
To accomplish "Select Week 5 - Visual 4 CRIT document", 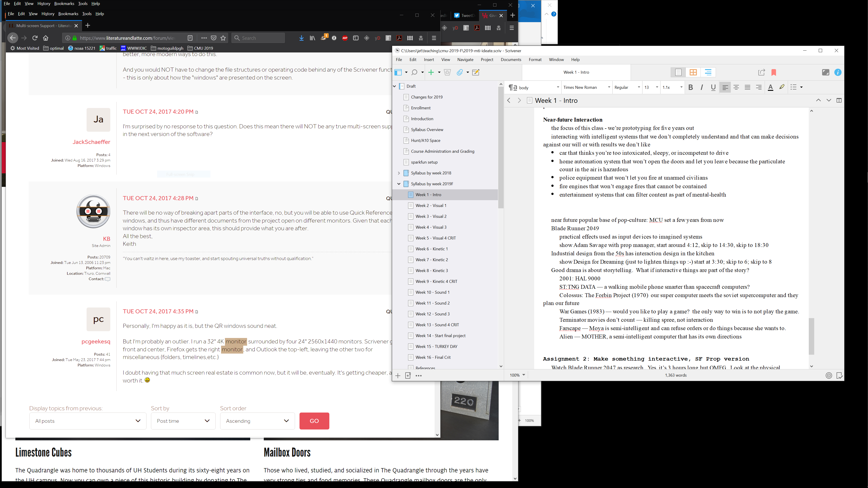I will pyautogui.click(x=435, y=238).
